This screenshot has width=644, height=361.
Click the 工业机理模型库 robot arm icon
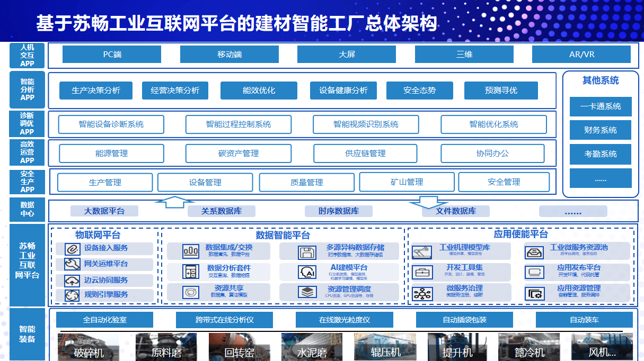422,252
